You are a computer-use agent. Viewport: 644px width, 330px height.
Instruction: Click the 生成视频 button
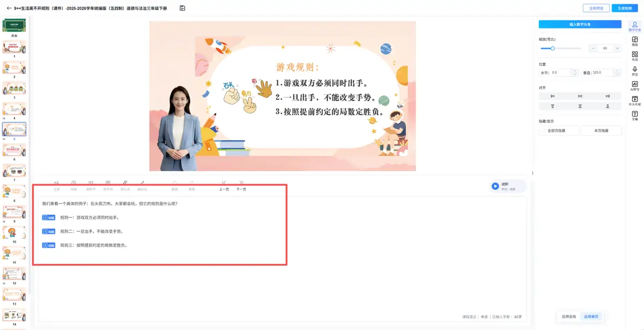[x=625, y=8]
